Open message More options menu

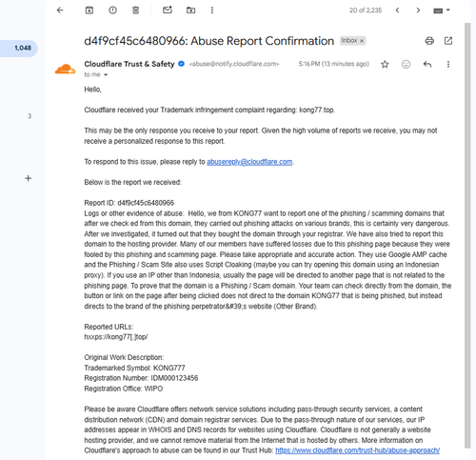point(448,64)
